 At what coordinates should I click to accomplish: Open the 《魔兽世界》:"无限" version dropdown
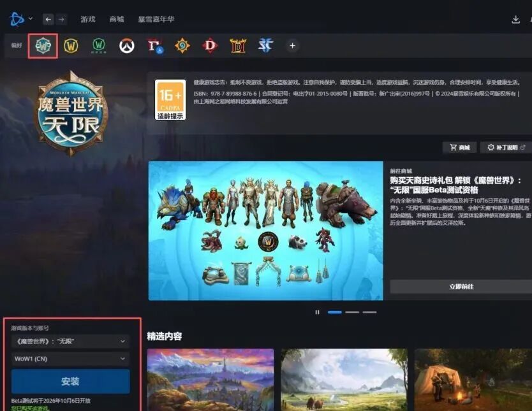(71, 341)
